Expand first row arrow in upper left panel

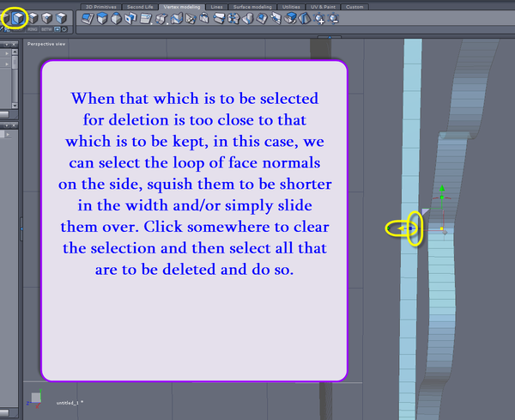pos(7,53)
